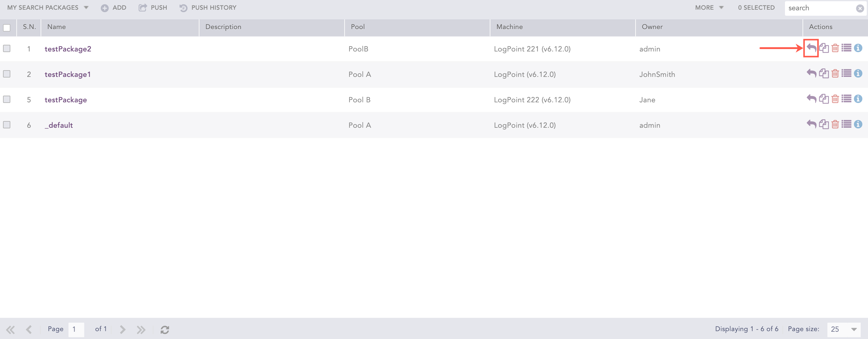Click the Push toolbar button
The height and width of the screenshot is (339, 868).
coord(153,8)
